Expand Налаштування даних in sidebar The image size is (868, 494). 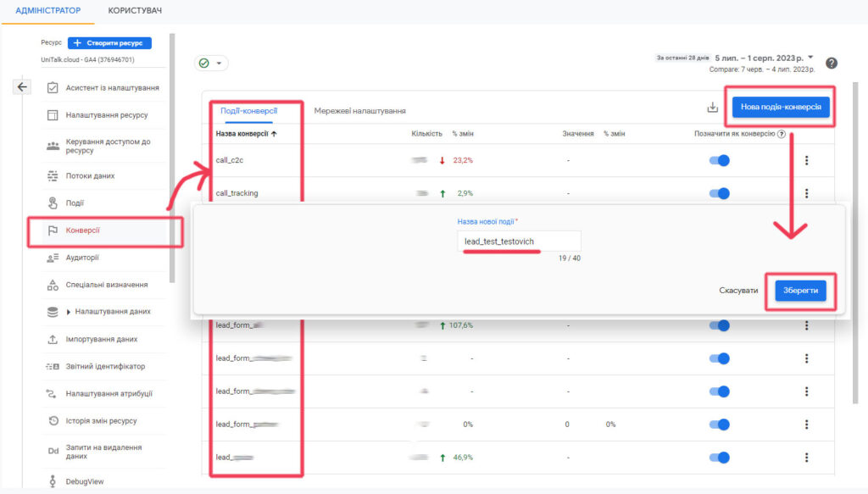(x=70, y=312)
